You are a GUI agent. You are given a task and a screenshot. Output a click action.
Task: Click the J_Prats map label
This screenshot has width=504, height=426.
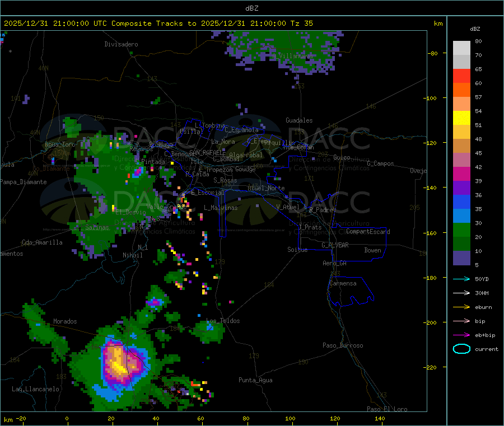[310, 227]
